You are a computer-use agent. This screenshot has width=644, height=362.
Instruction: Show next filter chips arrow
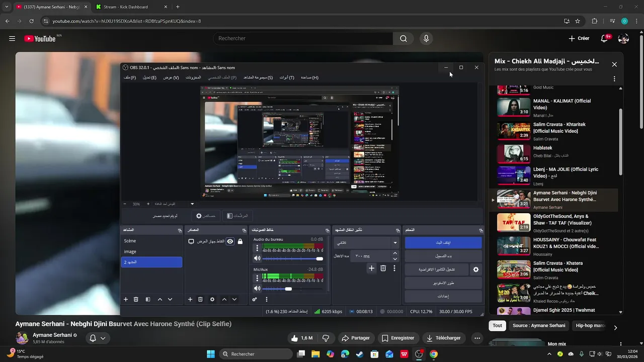(x=615, y=328)
